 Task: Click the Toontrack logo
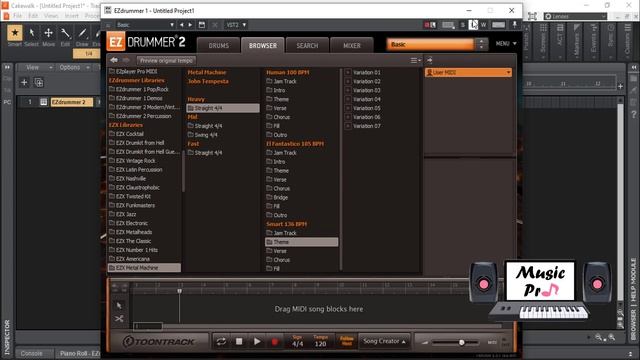click(159, 342)
